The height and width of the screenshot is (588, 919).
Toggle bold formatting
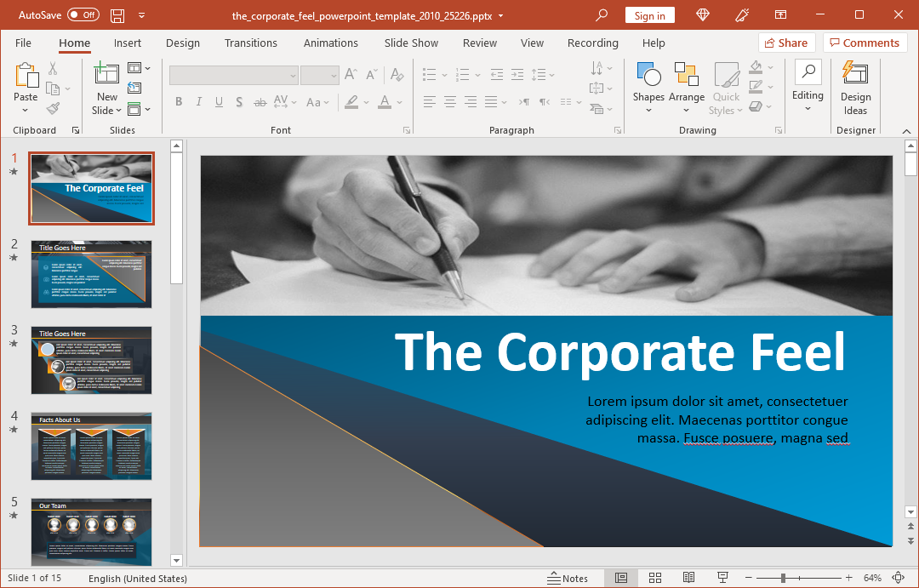point(178,101)
